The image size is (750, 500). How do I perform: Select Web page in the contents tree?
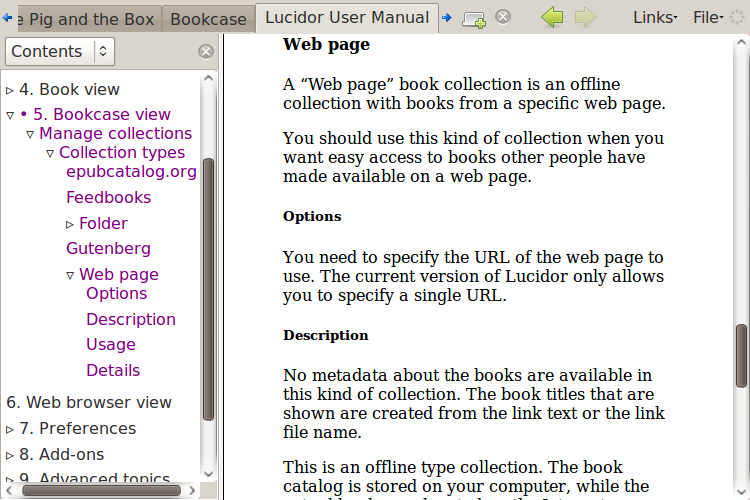pyautogui.click(x=119, y=275)
